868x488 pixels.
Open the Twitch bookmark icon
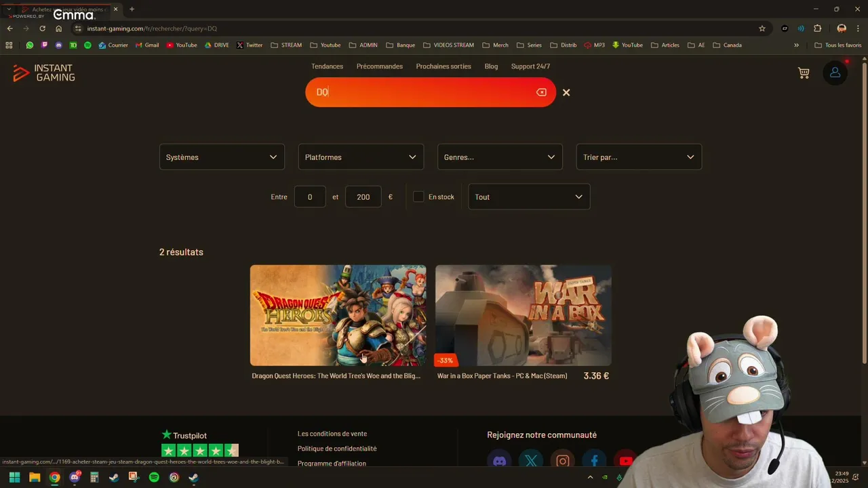(45, 45)
